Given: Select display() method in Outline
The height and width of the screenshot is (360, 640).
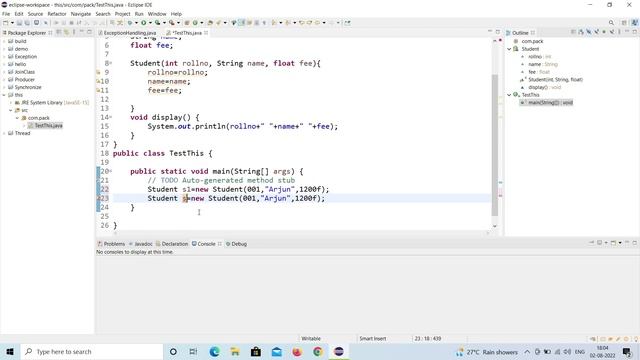Looking at the screenshot, I should click(544, 87).
